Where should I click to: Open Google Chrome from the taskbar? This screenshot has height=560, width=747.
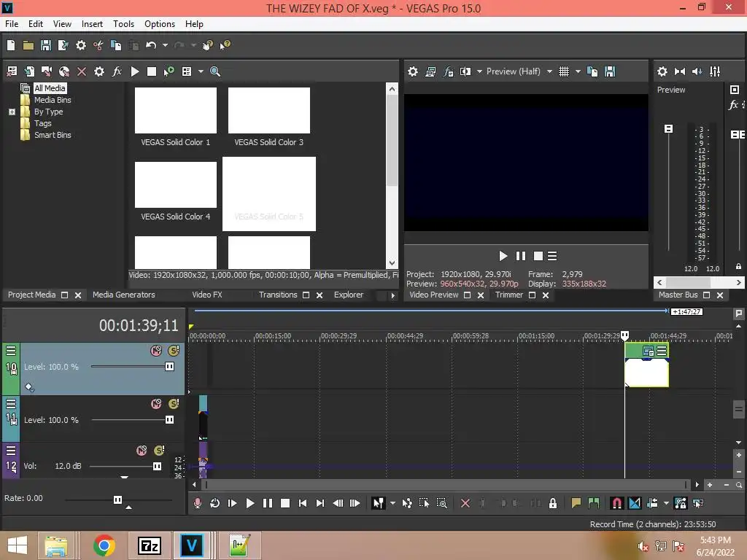click(104, 545)
